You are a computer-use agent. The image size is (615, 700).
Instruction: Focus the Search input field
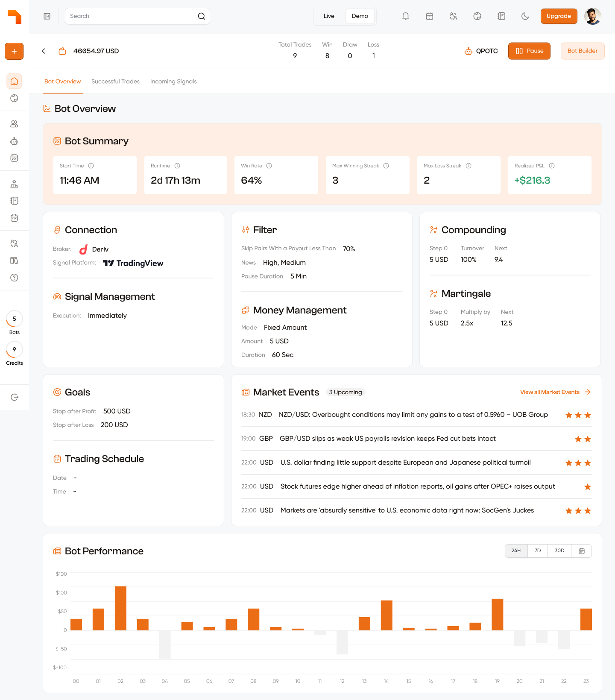point(138,16)
